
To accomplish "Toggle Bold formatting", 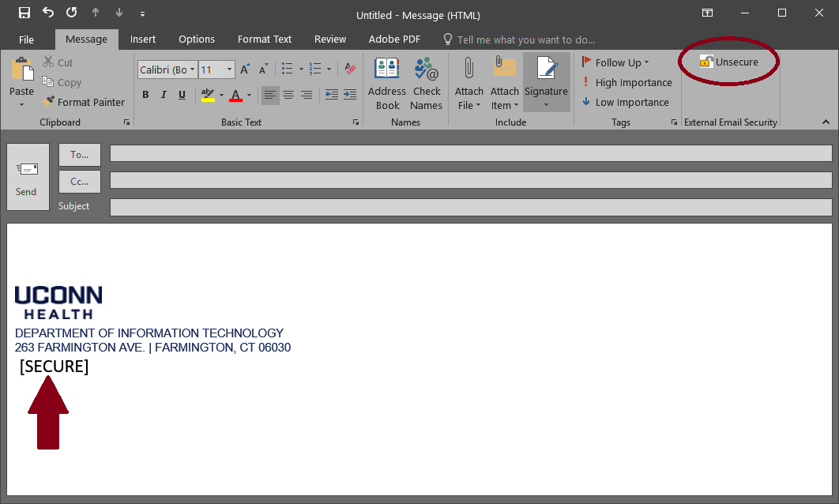I will click(x=145, y=95).
